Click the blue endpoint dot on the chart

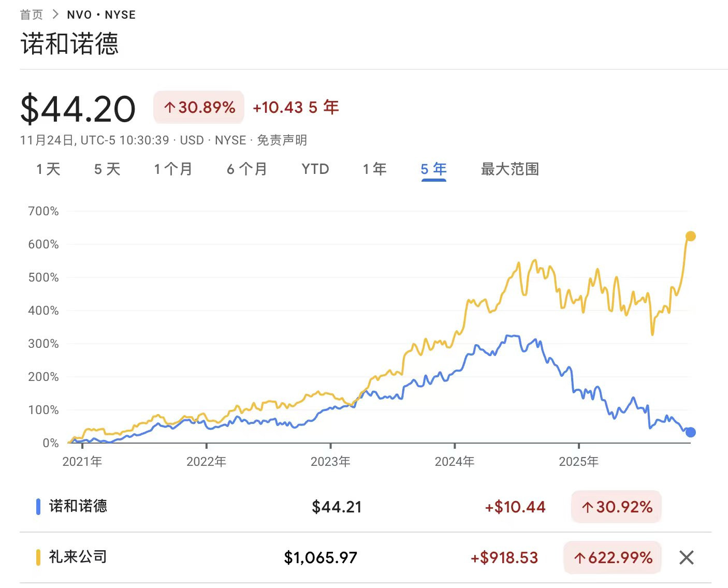[691, 432]
